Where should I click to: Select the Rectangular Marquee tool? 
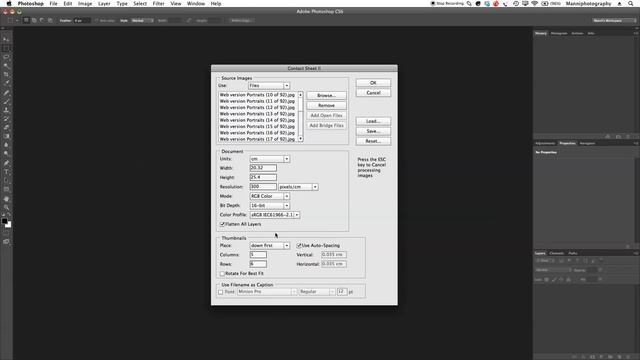[x=6, y=48]
